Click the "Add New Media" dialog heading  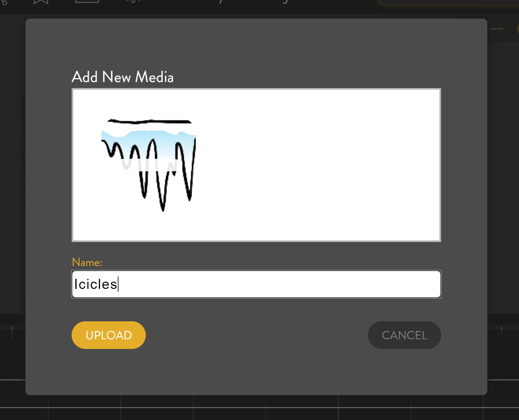point(123,77)
